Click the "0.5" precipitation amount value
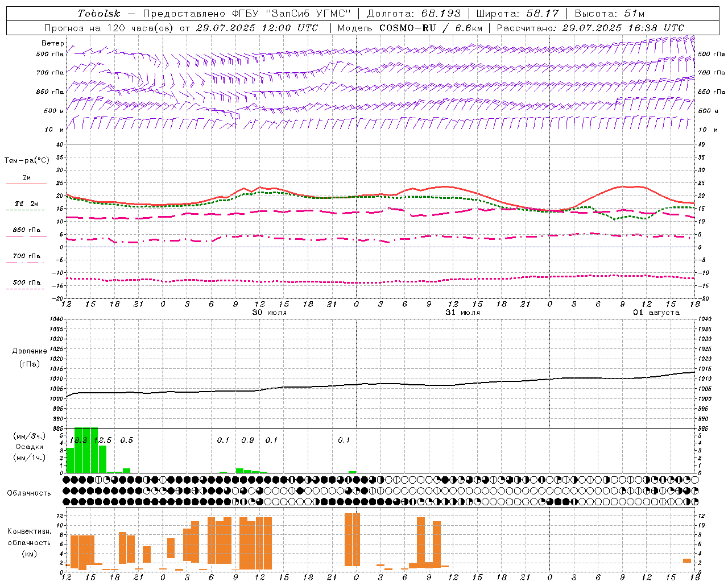Screen dimensions: 728x582 pyautogui.click(x=126, y=440)
